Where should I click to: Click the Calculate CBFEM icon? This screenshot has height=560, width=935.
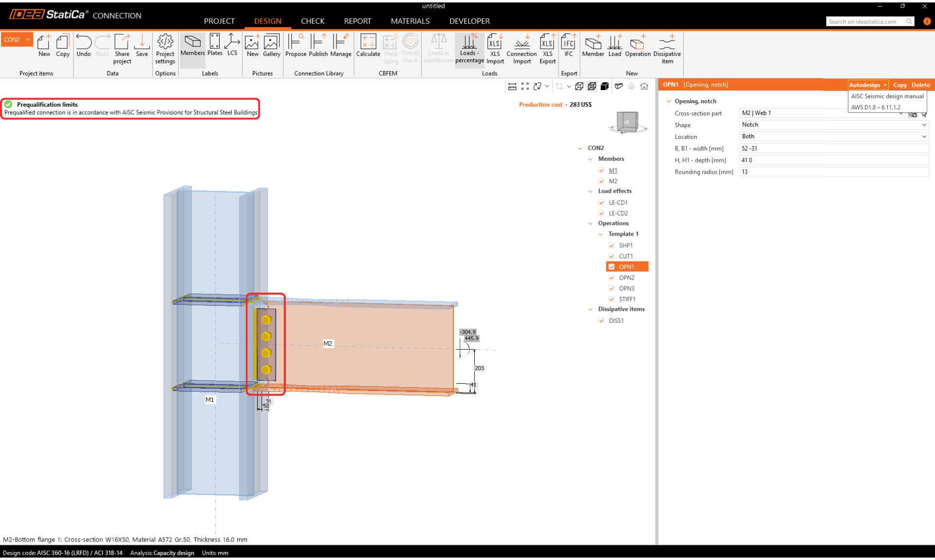pyautogui.click(x=368, y=45)
